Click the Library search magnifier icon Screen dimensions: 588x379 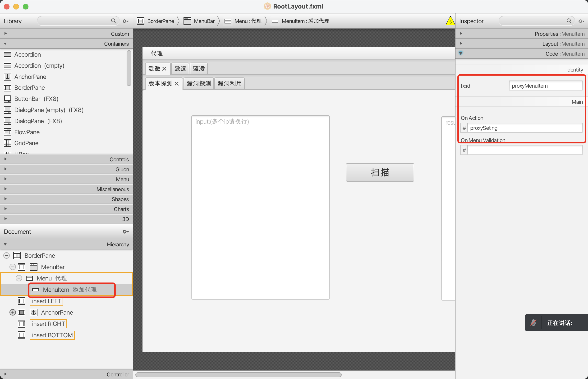pos(114,21)
